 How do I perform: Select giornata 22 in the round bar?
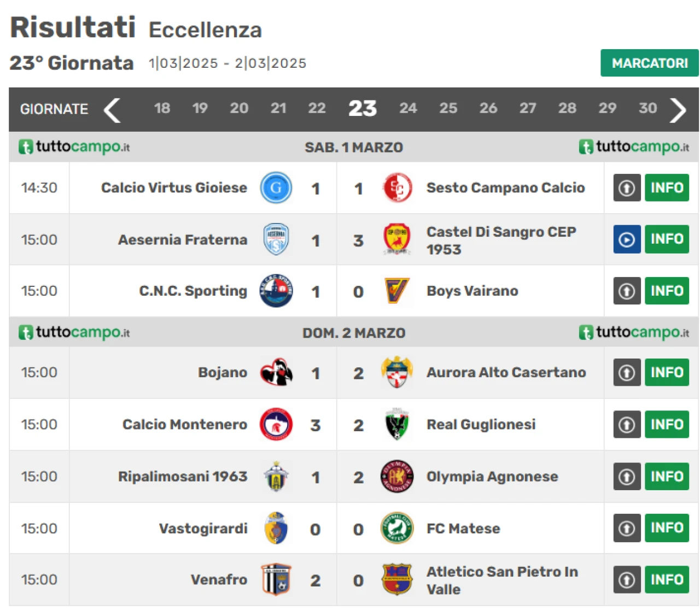[x=317, y=108]
